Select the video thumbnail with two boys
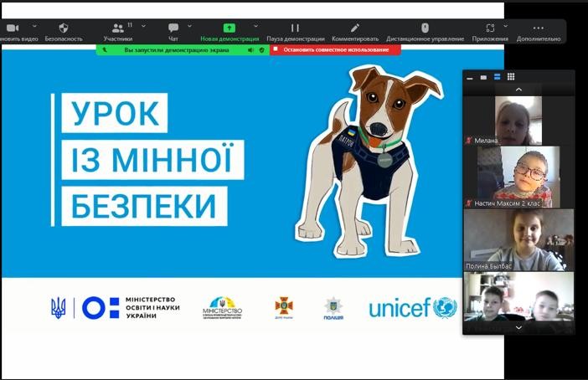The width and height of the screenshot is (588, 380). [x=519, y=296]
